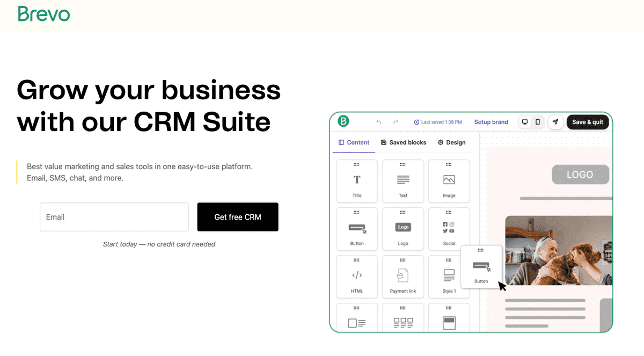
Task: Select the Image block
Action: click(x=449, y=181)
